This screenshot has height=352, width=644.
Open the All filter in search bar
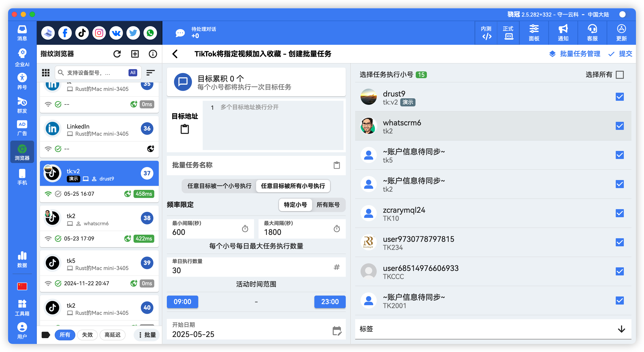[x=133, y=73]
